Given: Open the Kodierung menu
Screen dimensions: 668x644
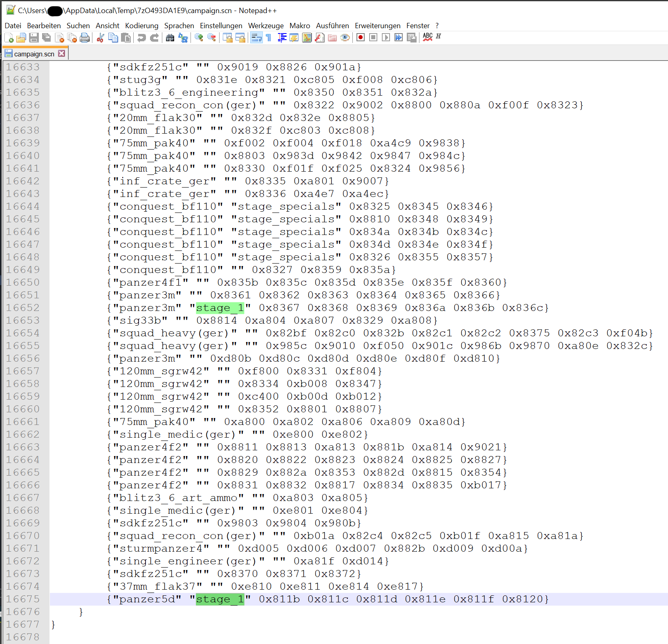Looking at the screenshot, I should (142, 26).
